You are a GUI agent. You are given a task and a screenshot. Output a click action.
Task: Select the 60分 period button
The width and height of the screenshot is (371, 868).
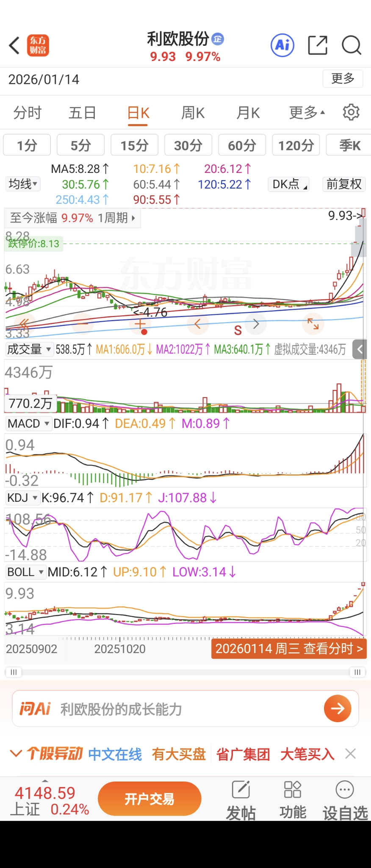point(242,145)
